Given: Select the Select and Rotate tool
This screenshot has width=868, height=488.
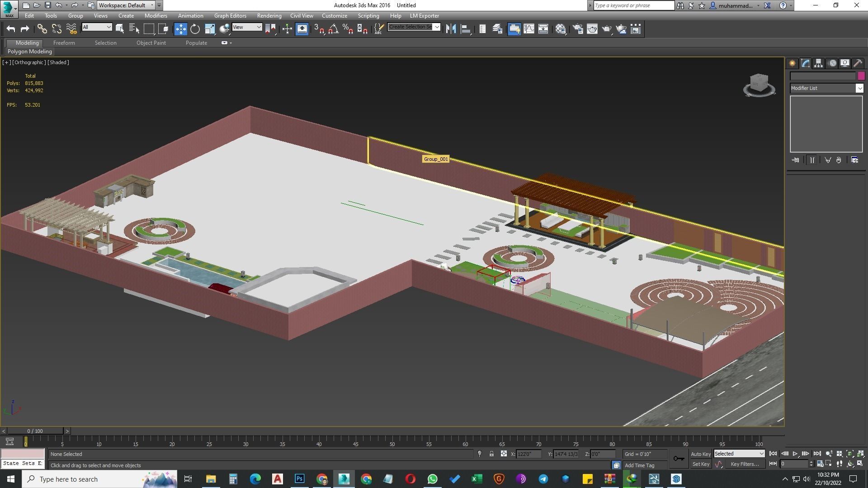Looking at the screenshot, I should click(195, 29).
